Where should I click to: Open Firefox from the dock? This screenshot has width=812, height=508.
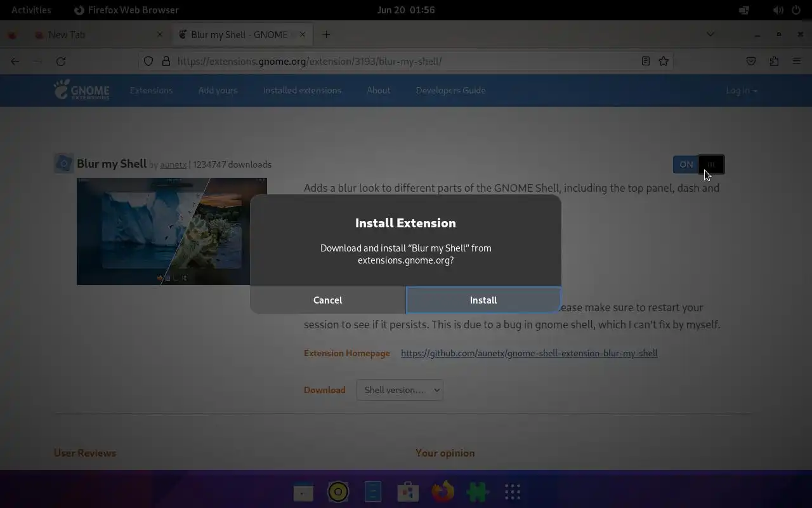(x=443, y=491)
